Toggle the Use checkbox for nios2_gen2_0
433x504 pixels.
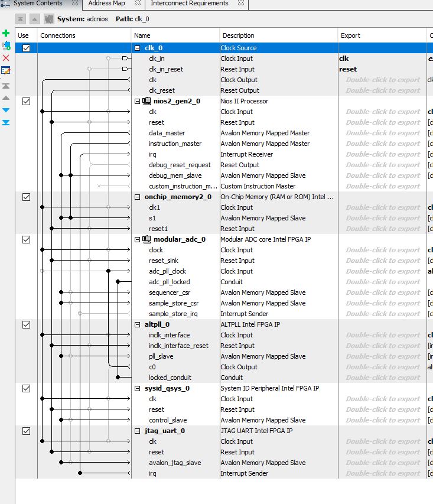pos(27,101)
